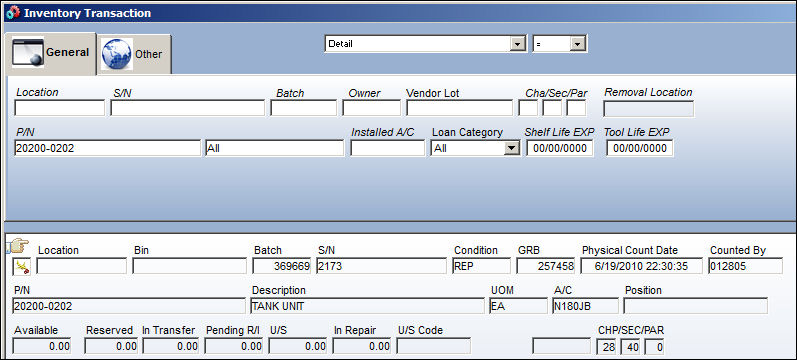Click the Pending R/I quantity field

pyautogui.click(x=234, y=346)
